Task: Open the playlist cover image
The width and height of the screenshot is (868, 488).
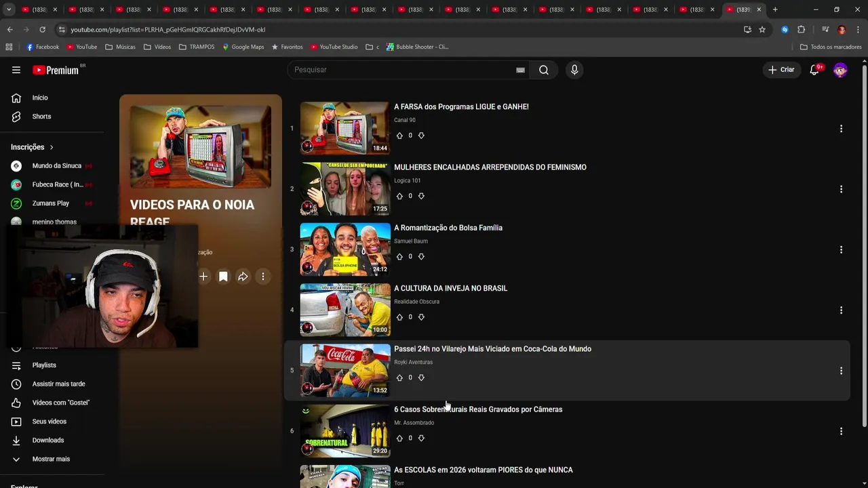Action: 201,147
